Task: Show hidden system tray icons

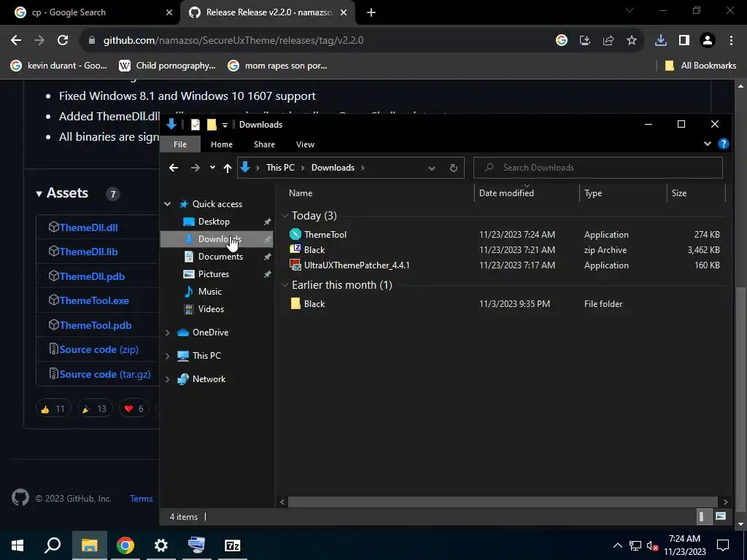Action: pos(617,545)
